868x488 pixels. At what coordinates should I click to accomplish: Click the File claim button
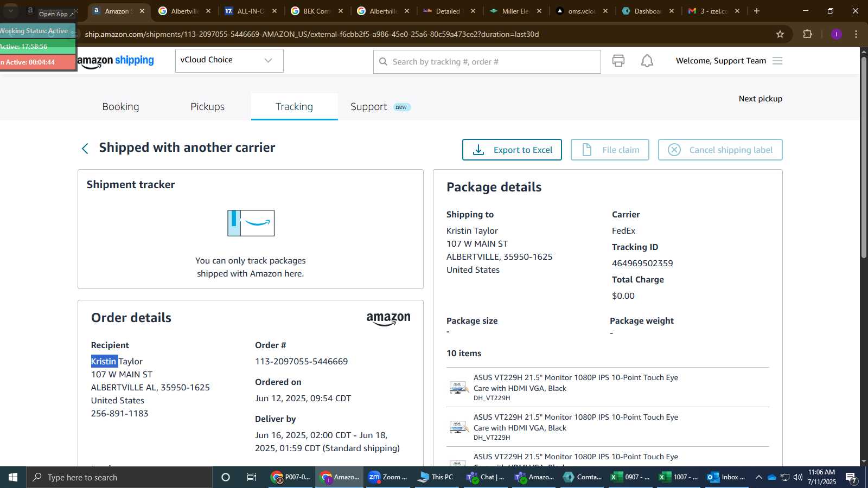610,150
